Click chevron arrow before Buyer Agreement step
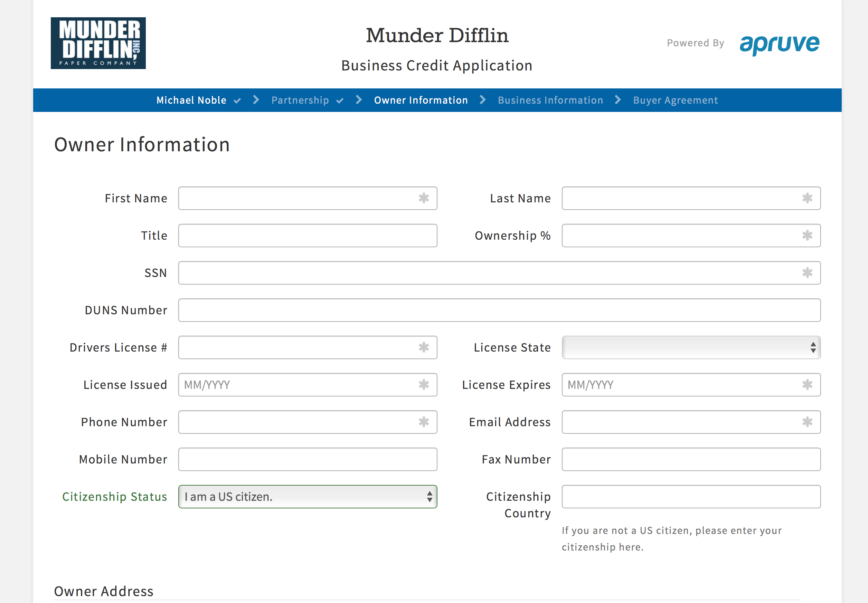The image size is (868, 603). 618,100
